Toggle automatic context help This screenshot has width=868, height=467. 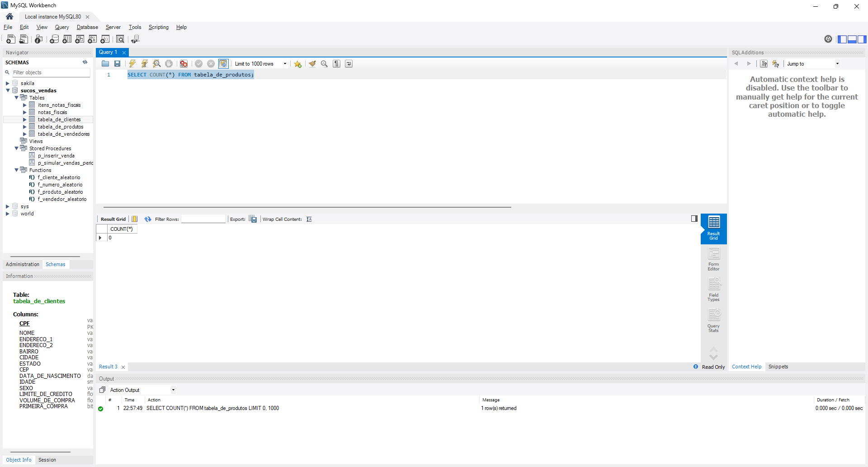[x=776, y=64]
